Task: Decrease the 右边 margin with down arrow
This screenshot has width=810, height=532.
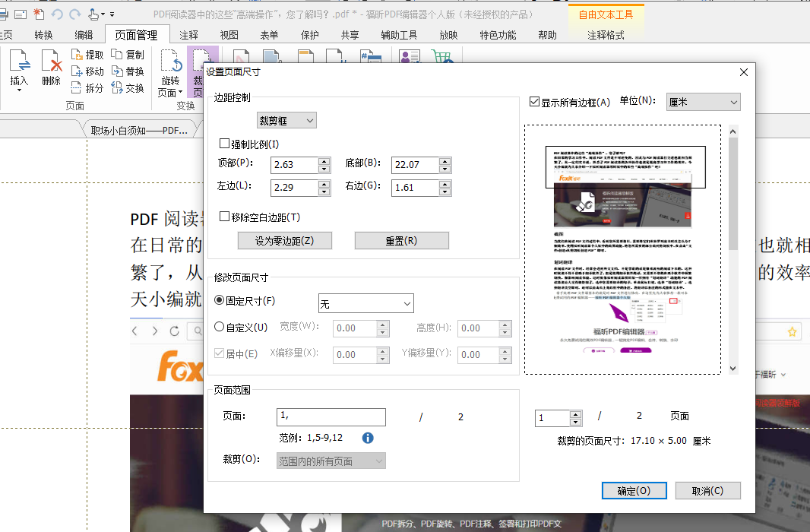Action: pyautogui.click(x=445, y=192)
